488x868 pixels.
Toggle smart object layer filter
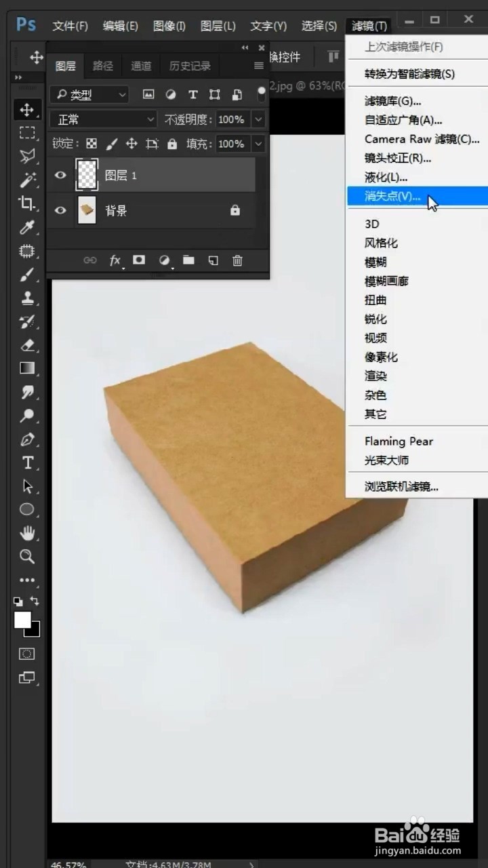[237, 94]
